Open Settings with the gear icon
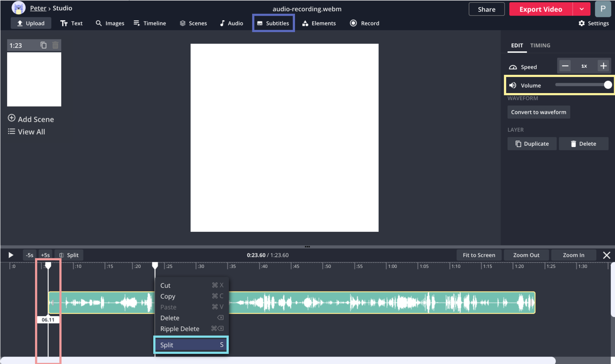The image size is (615, 364). point(593,23)
